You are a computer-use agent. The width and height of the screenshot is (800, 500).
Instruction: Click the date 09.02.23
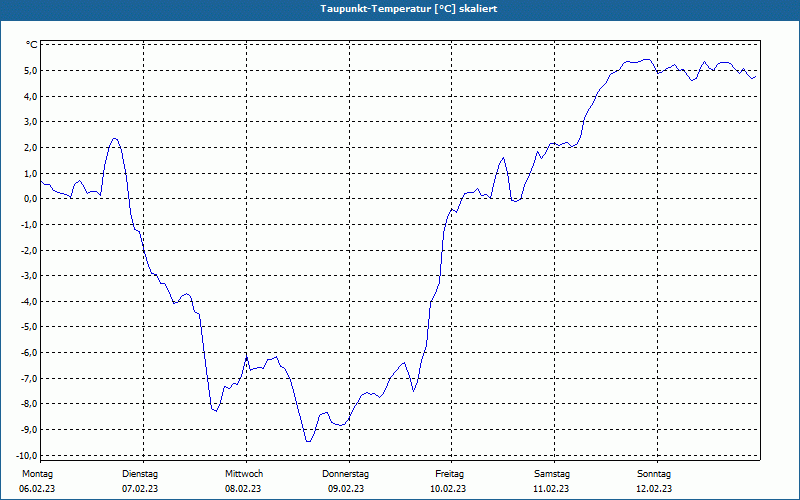[x=346, y=489]
